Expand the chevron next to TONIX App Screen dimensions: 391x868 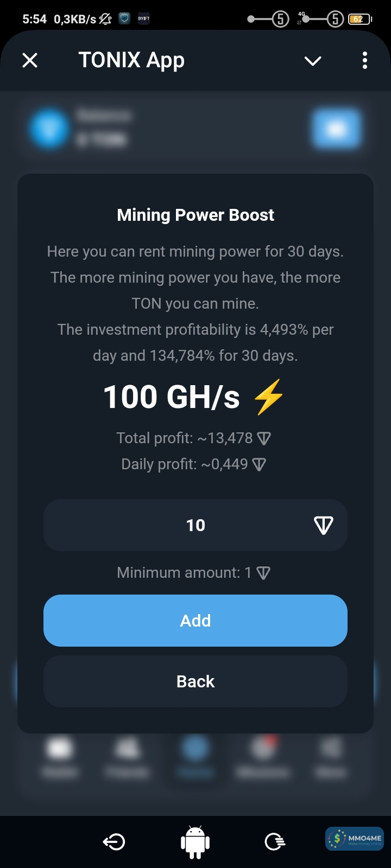(x=313, y=61)
